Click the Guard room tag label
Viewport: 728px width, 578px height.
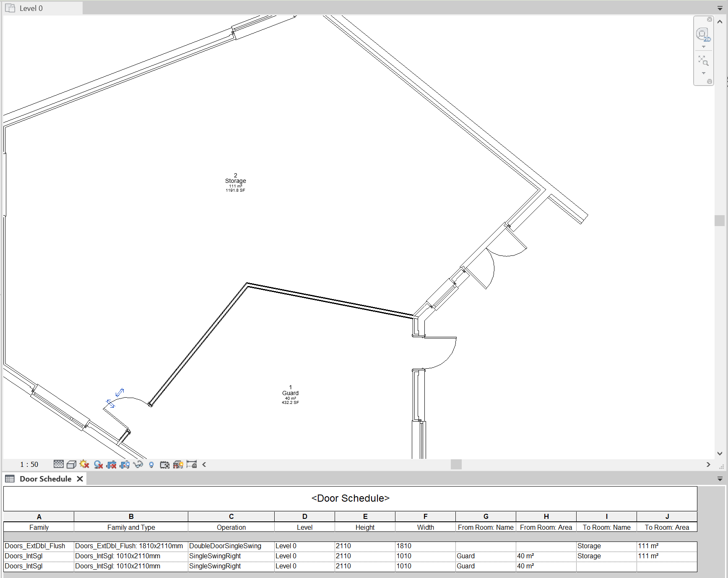pyautogui.click(x=290, y=393)
